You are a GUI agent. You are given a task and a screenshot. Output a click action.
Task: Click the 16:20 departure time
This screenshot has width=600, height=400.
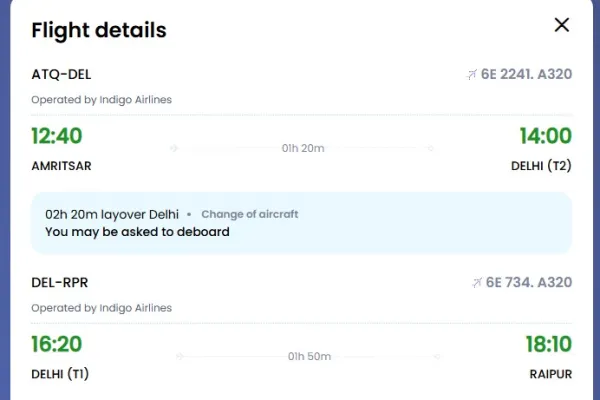pyautogui.click(x=57, y=344)
